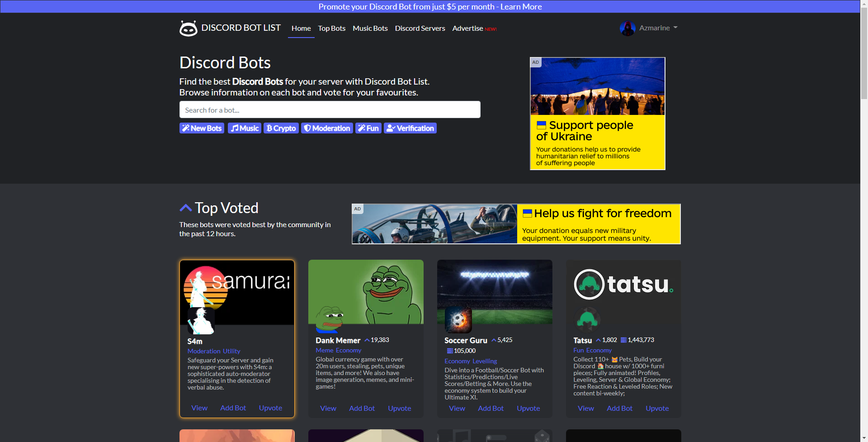This screenshot has width=868, height=442.
Task: Open the Azmarine user avatar
Action: coord(627,28)
